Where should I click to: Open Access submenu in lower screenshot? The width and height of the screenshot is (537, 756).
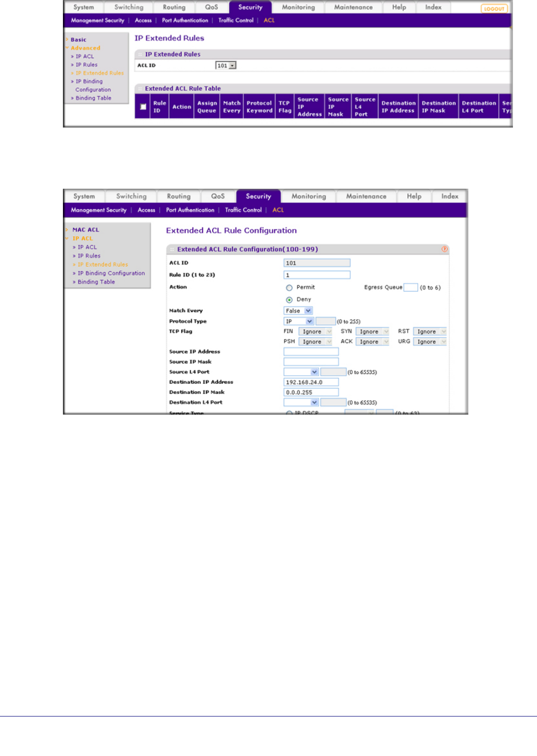146,210
